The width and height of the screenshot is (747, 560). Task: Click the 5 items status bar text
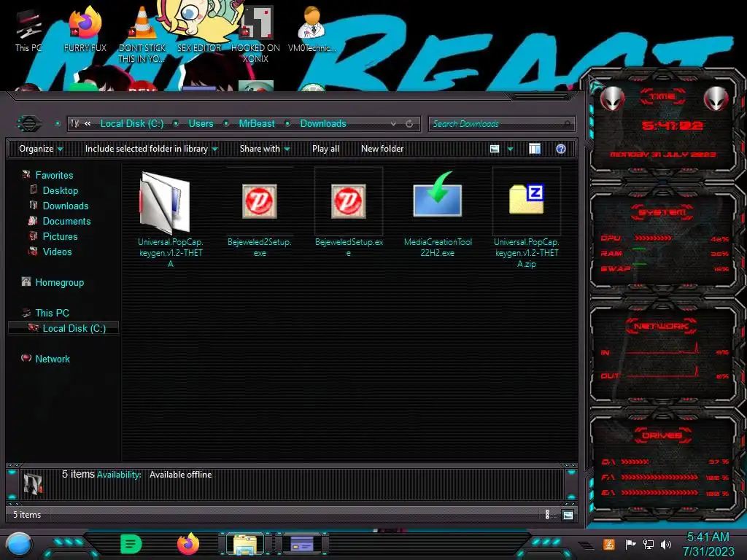[27, 515]
